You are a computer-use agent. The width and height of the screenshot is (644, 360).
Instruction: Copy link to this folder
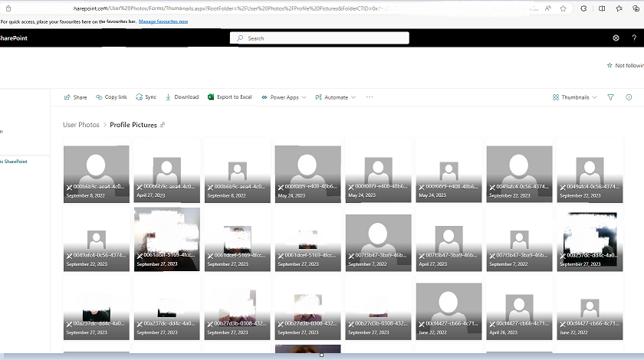[111, 97]
